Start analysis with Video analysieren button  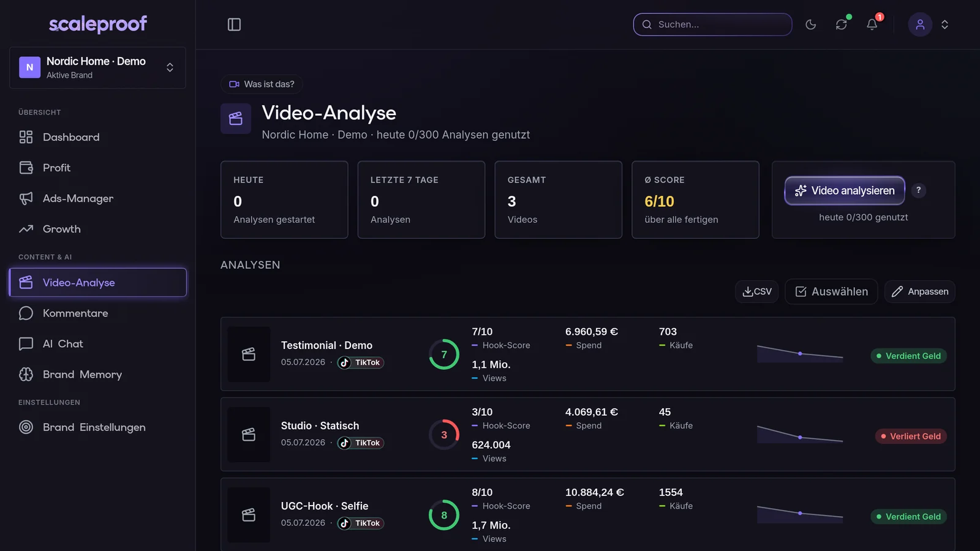[845, 190]
